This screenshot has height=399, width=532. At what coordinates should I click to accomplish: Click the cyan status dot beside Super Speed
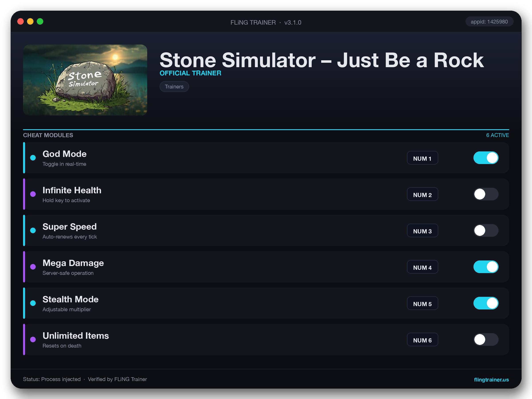[x=33, y=230]
